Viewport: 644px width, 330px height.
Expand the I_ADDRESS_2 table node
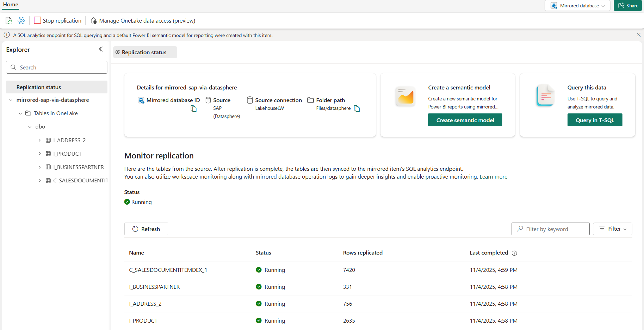[40, 140]
